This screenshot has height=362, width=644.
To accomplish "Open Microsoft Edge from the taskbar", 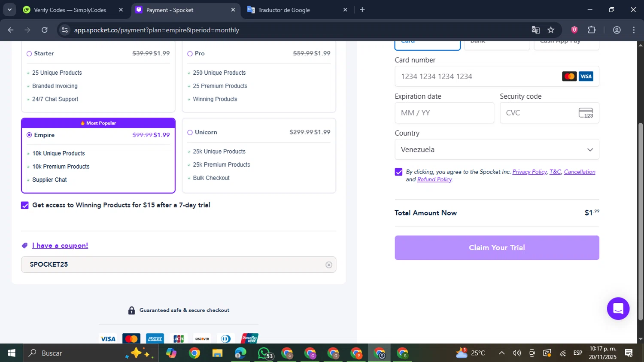I will click(240, 353).
